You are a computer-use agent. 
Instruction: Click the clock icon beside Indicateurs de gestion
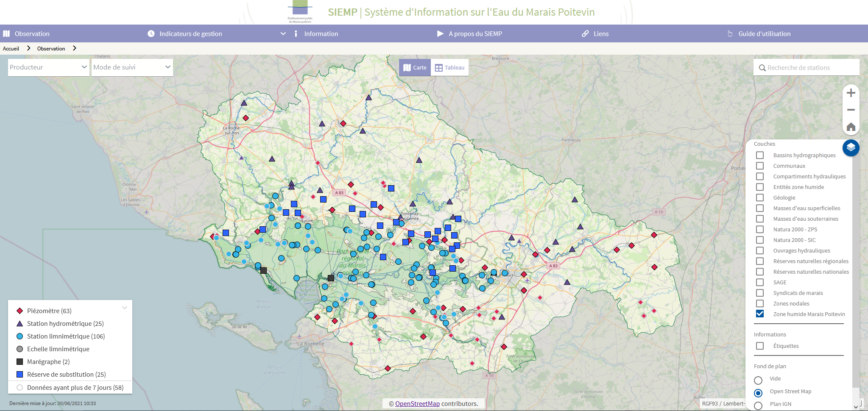(x=151, y=33)
